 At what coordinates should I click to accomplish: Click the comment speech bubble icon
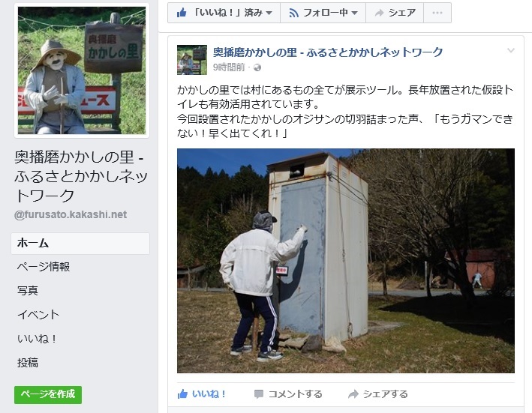[x=259, y=394]
